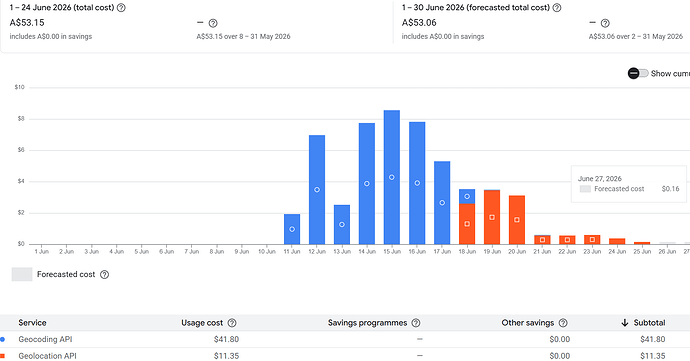Select the Geolocation API service row name
Screen dimensions: 690x361
coord(47,356)
